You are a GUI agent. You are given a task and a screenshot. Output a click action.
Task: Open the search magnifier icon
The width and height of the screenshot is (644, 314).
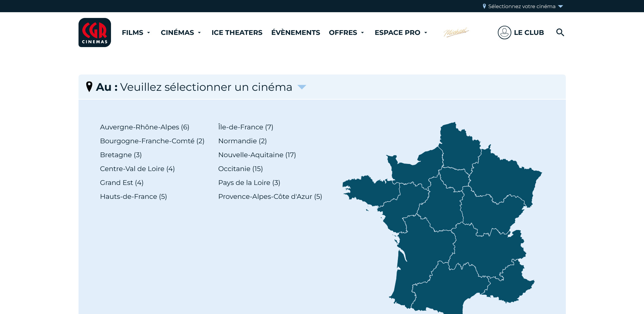pos(560,33)
